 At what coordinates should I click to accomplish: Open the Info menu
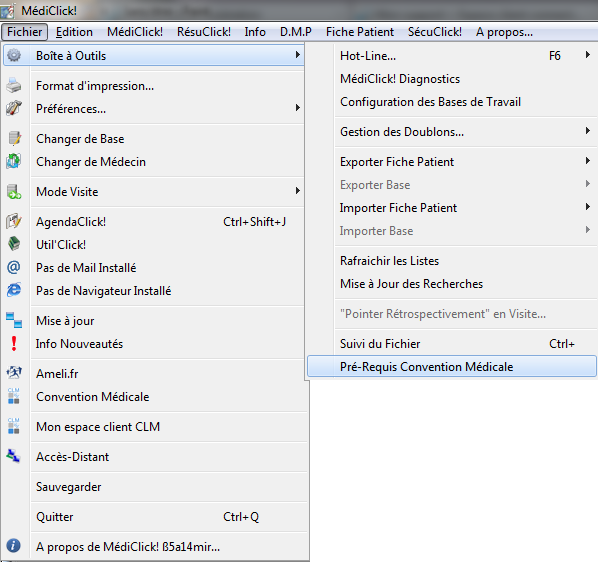pos(255,32)
